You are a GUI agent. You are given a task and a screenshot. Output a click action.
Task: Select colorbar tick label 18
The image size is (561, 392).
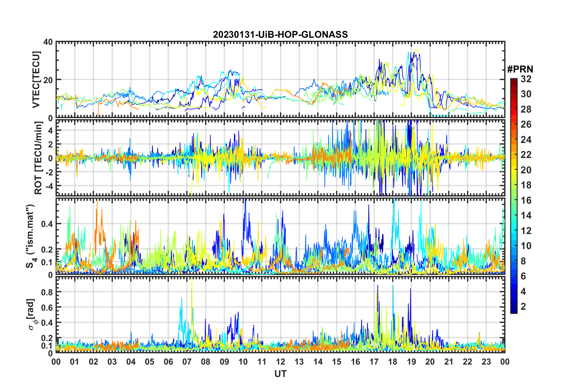pyautogui.click(x=526, y=185)
